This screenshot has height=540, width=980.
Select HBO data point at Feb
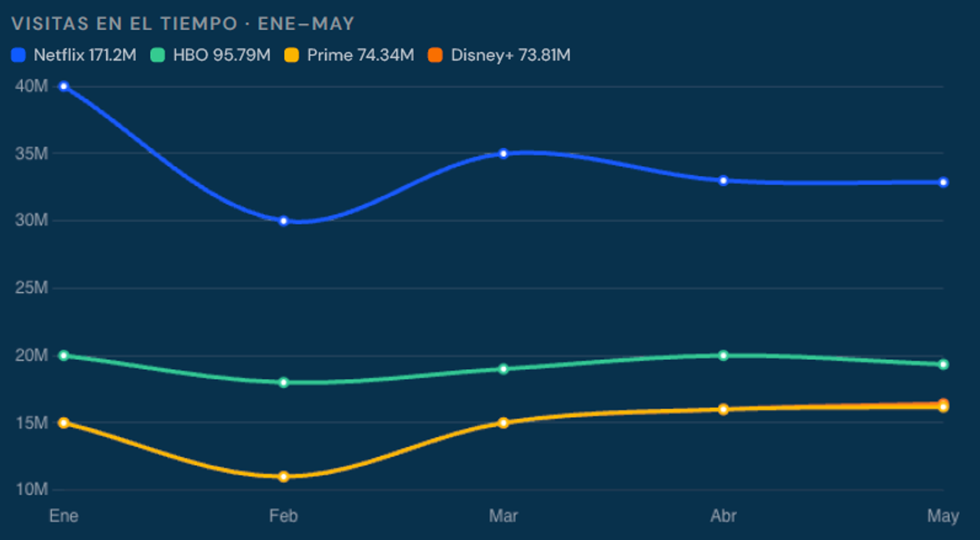(x=284, y=382)
